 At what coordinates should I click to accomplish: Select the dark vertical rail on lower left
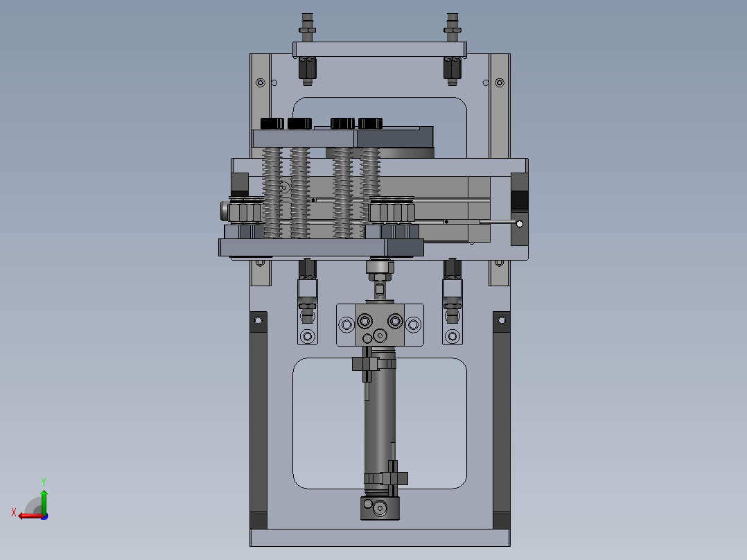point(258,421)
